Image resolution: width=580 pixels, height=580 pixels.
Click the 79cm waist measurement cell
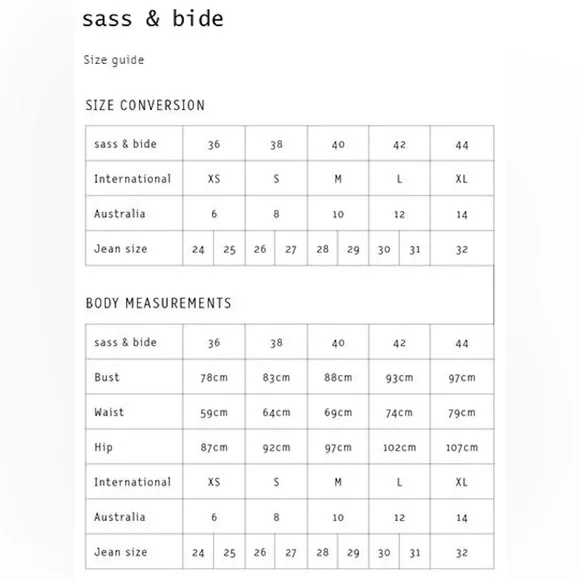point(462,412)
